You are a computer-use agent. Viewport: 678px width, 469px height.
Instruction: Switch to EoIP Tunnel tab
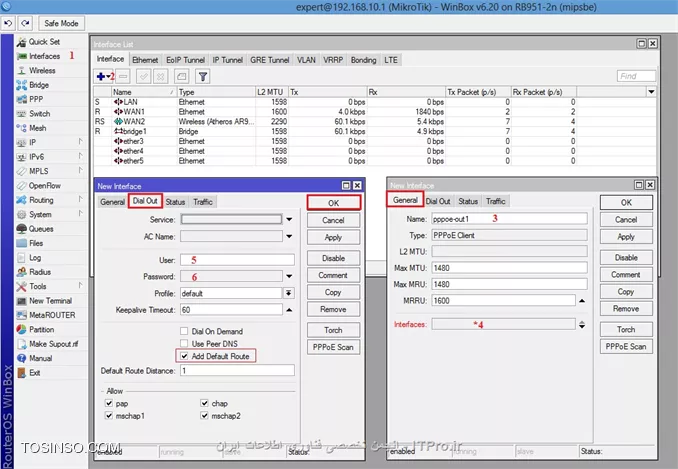coord(185,60)
